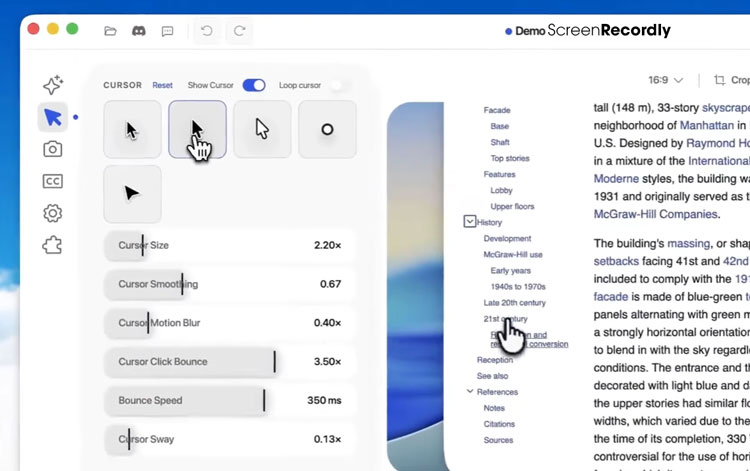Image resolution: width=750 pixels, height=471 pixels.
Task: Click the setbacks link in the article
Action: click(616, 261)
